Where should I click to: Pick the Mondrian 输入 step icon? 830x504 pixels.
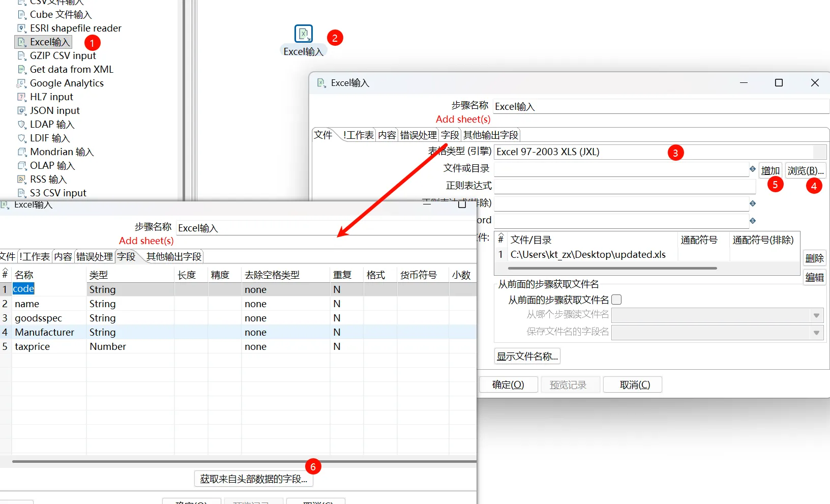click(x=21, y=152)
